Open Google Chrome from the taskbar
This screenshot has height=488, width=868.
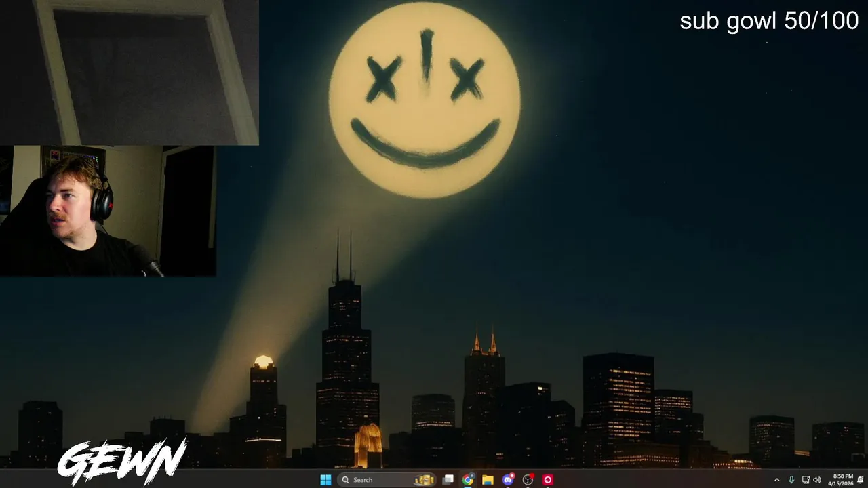[x=468, y=480]
